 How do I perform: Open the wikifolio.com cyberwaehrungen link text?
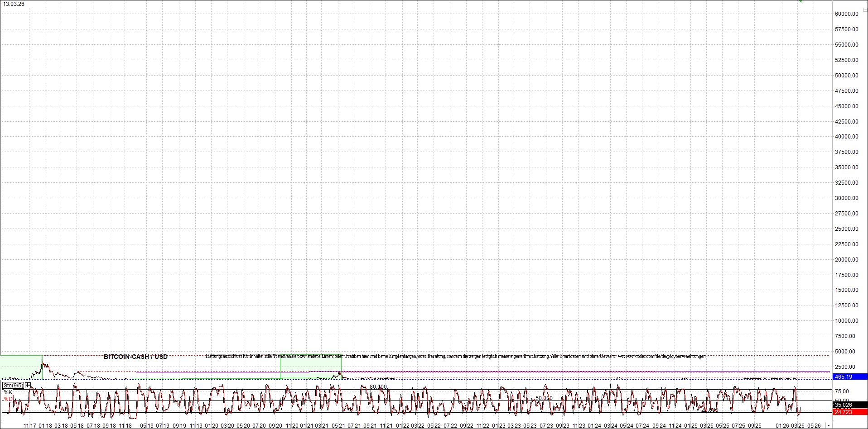click(661, 356)
